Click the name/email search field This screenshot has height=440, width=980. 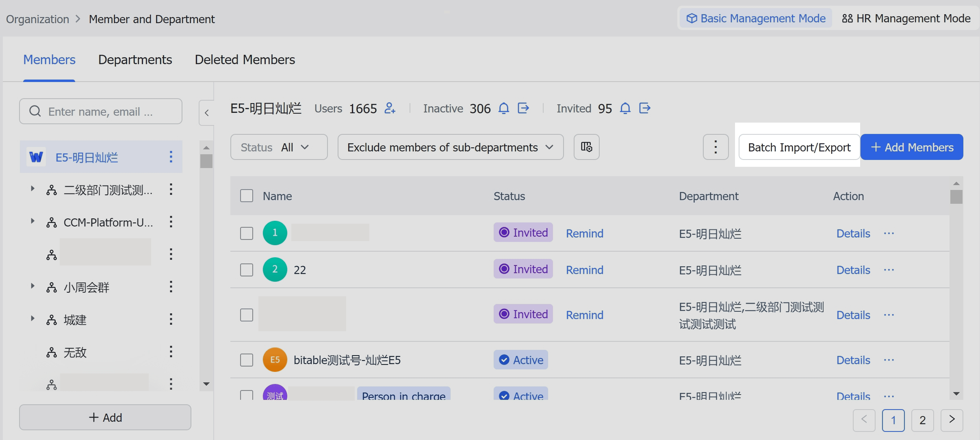pos(101,112)
